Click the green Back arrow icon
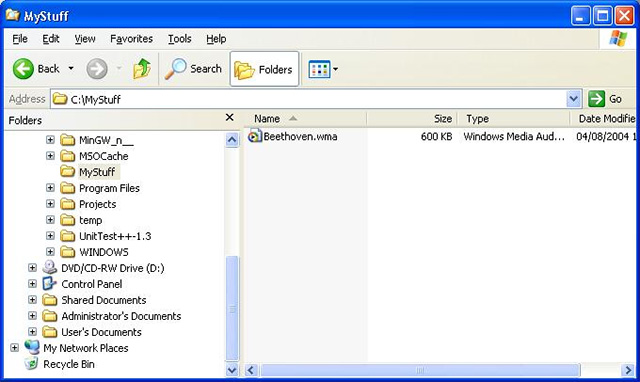This screenshot has width=640, height=382. coord(23,69)
